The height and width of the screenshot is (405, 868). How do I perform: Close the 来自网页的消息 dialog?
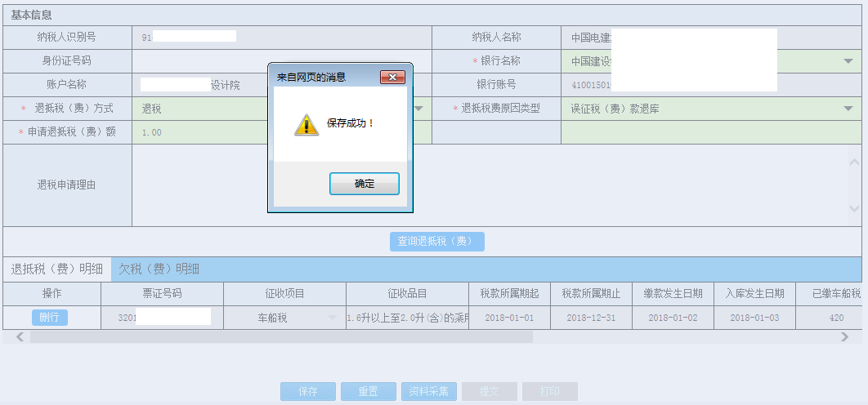[x=393, y=77]
